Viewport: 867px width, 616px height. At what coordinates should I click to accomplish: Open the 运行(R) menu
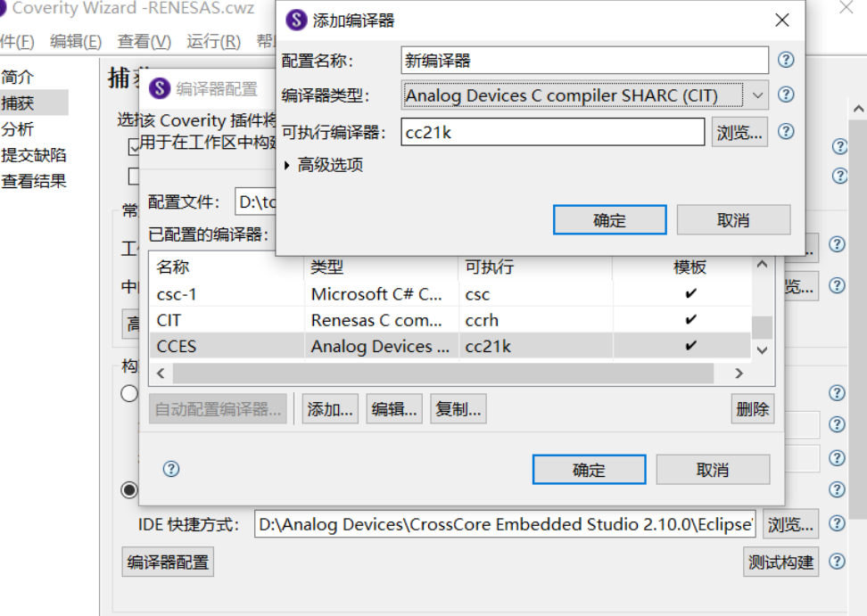pos(213,41)
